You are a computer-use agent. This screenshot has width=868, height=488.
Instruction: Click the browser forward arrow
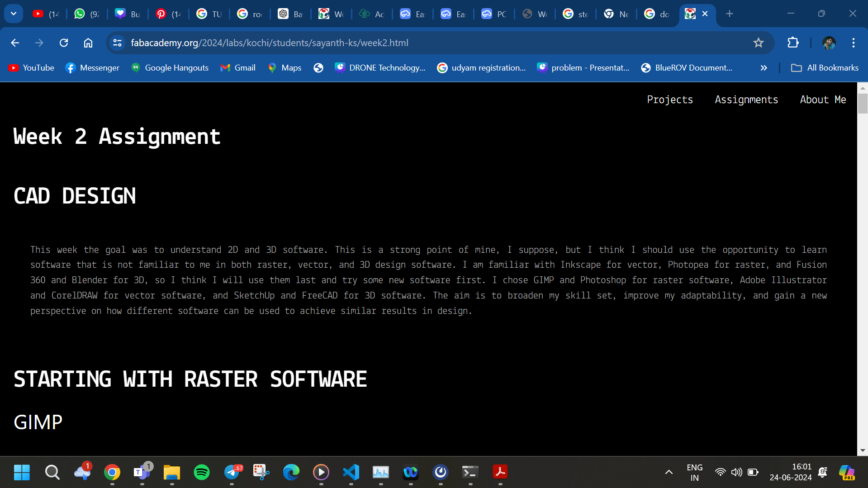click(x=39, y=43)
